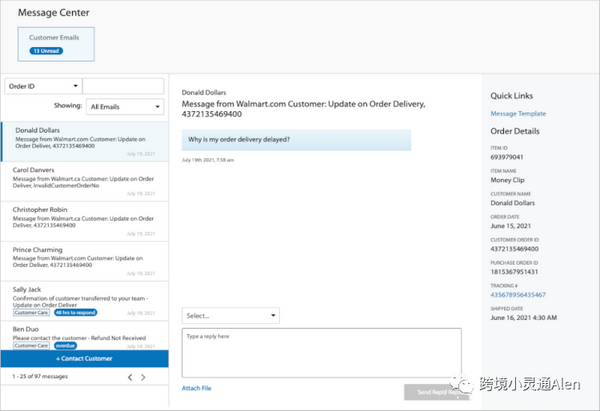Screen dimensions: 600x411
Task: Click the search input next to Order ID
Action: pos(122,86)
